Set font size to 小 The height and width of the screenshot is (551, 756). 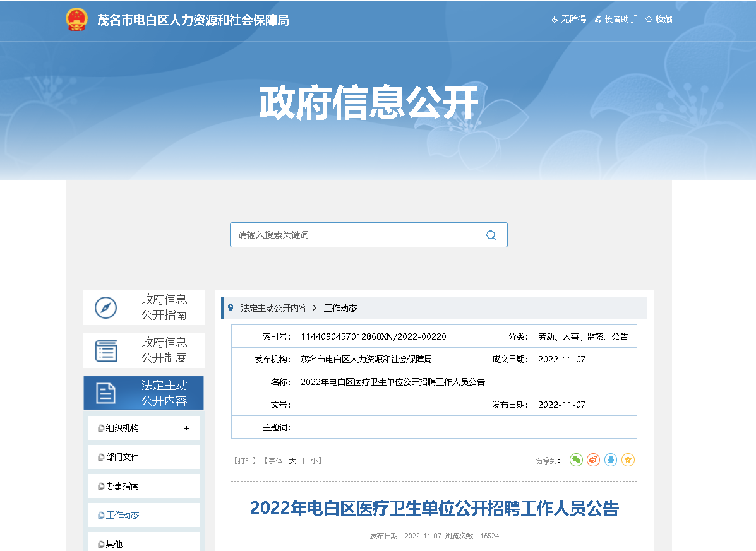point(314,461)
